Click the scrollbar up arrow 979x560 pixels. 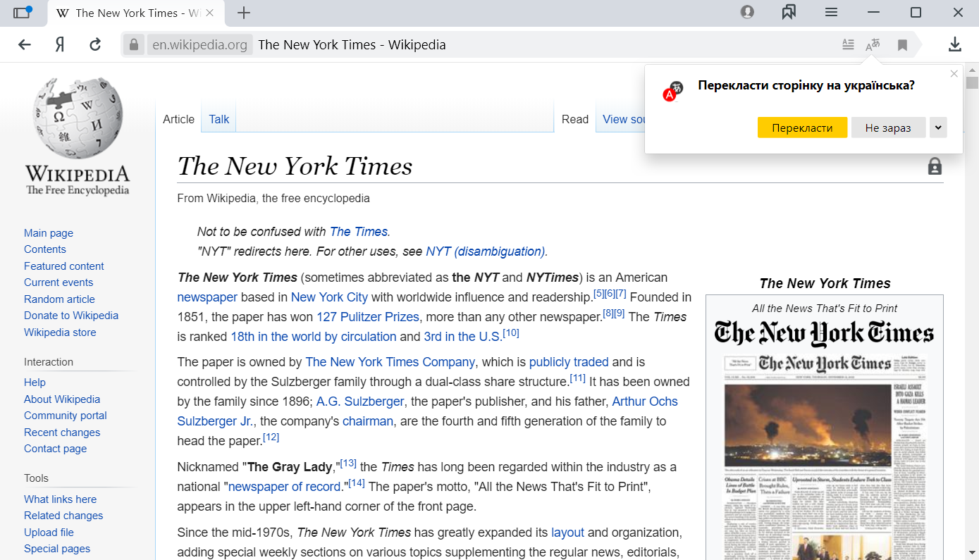point(972,70)
